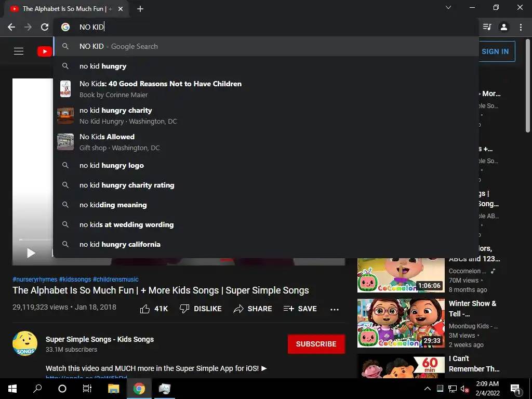Screen dimensions: 532x399
Task: Open the 60 min video thumbnail
Action: pos(401,366)
